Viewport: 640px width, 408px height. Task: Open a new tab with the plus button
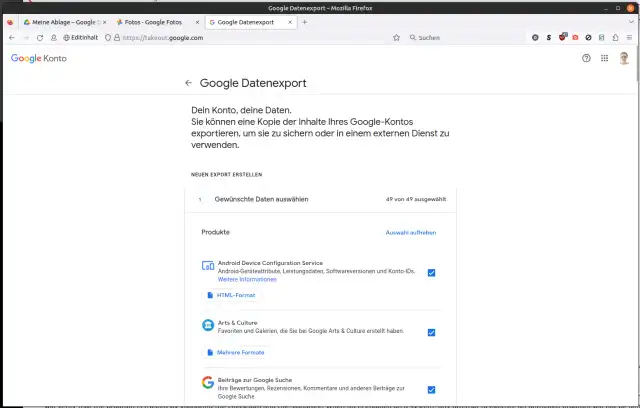pyautogui.click(x=305, y=21)
